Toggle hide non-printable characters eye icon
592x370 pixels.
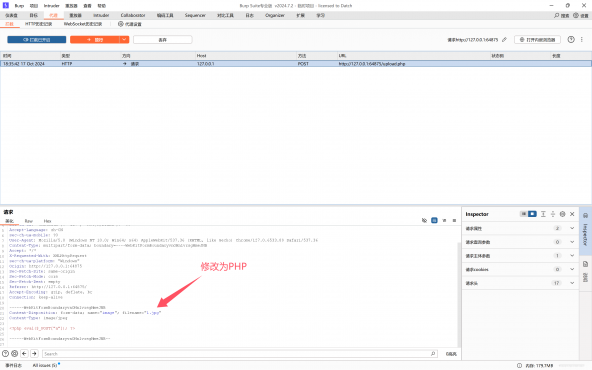[x=424, y=220]
